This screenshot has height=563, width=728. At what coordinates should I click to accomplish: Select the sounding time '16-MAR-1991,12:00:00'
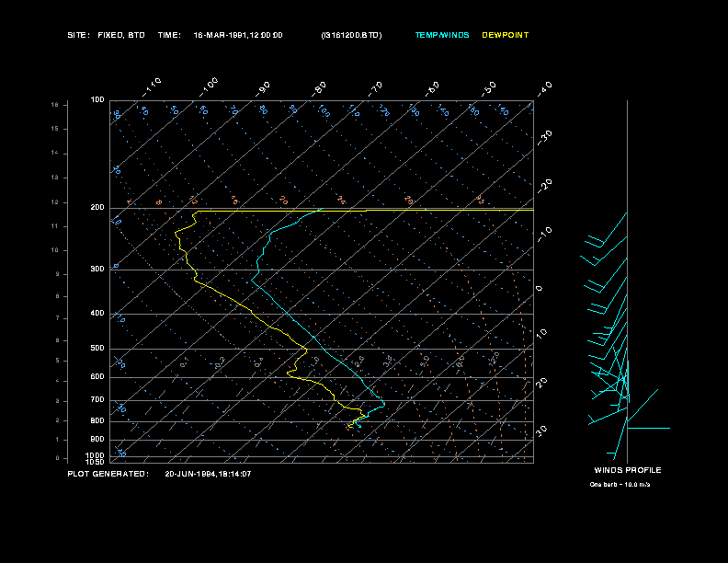pos(238,35)
